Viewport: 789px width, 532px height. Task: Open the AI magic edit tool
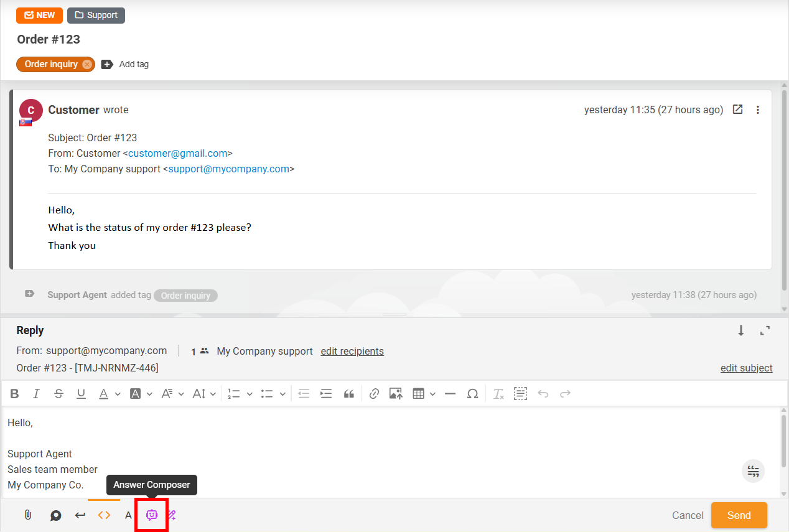pyautogui.click(x=171, y=515)
